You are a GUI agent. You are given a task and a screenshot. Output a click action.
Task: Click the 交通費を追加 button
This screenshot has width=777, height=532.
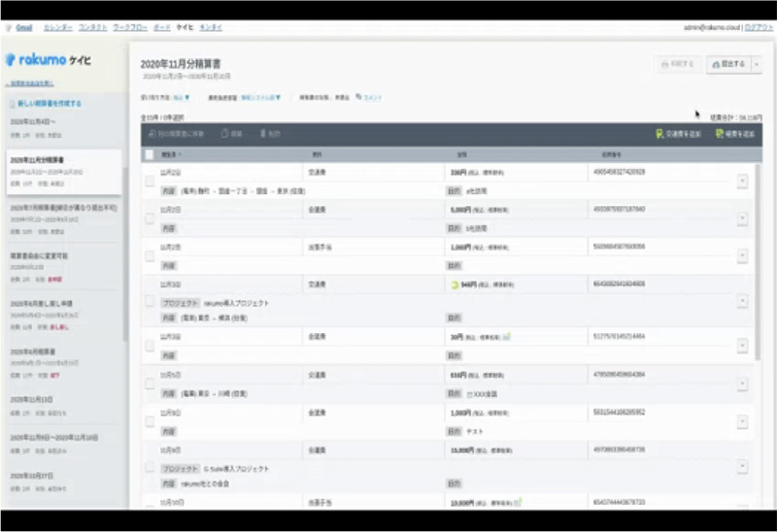pyautogui.click(x=678, y=134)
